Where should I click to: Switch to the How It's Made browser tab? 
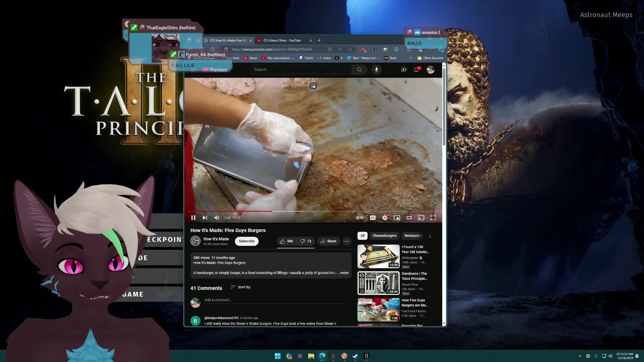point(228,41)
